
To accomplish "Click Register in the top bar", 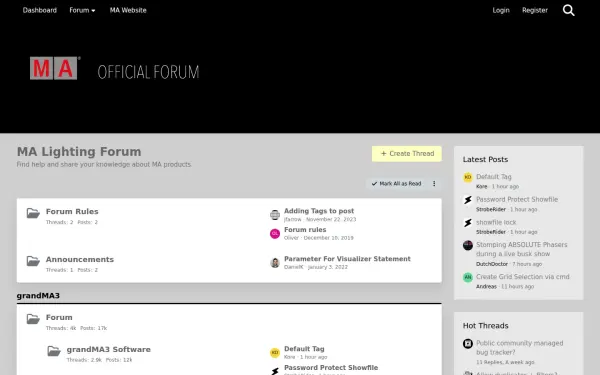I will [535, 10].
